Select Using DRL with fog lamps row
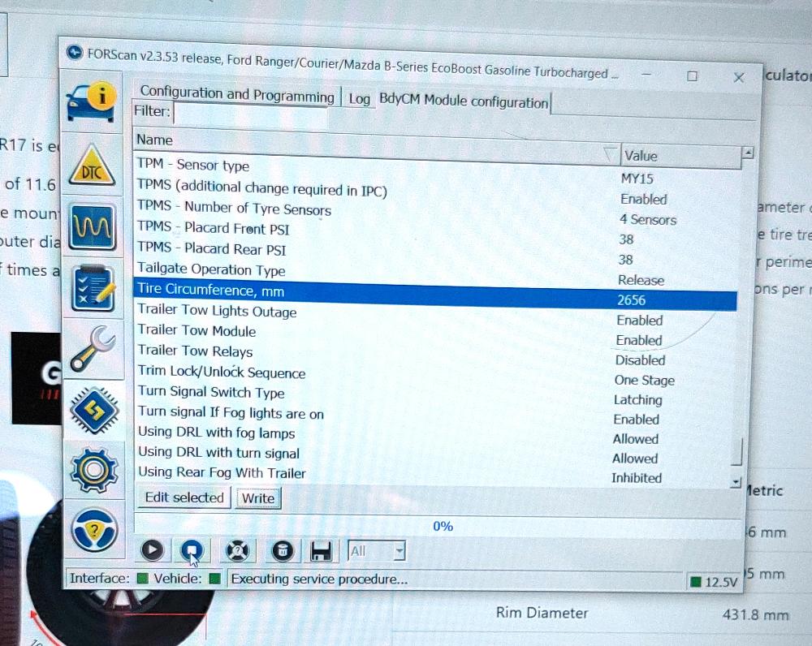This screenshot has width=812, height=646. (435, 435)
